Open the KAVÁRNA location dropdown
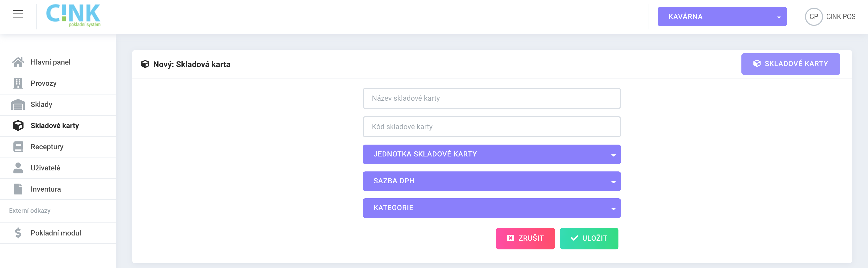The height and width of the screenshot is (268, 868). click(722, 17)
